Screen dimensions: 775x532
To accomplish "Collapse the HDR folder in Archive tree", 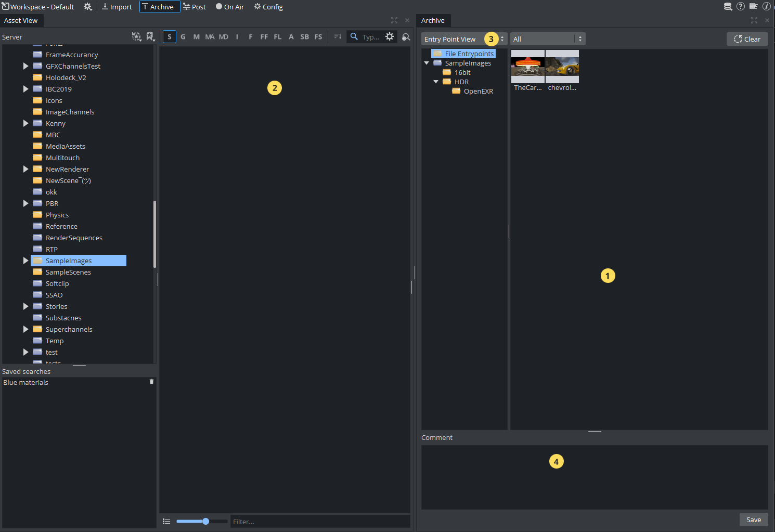I will 436,82.
